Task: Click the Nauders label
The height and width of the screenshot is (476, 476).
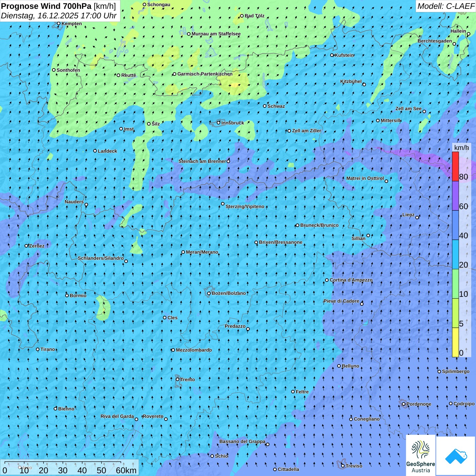Action: click(74, 202)
